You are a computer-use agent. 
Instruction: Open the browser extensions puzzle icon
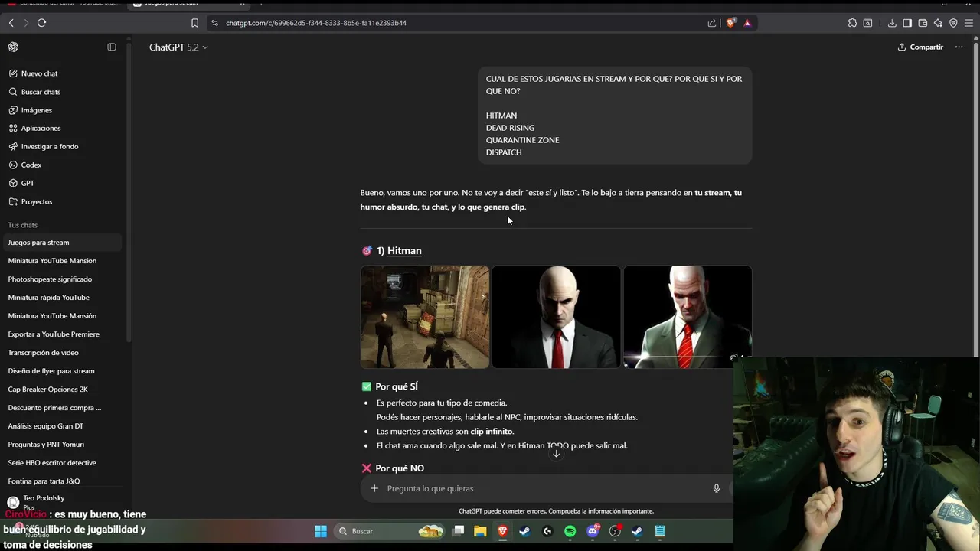[852, 23]
